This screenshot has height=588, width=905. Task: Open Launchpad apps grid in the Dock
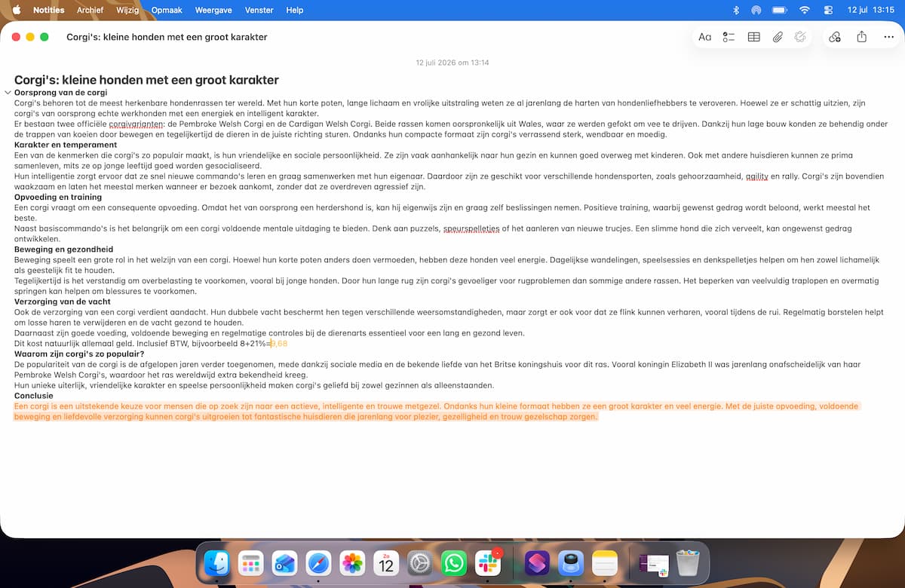click(x=250, y=563)
